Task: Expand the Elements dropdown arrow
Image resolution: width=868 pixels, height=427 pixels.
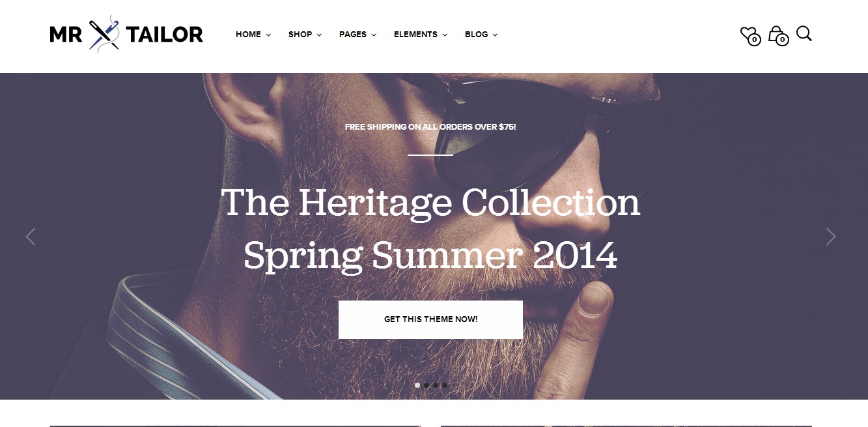Action: coord(445,35)
